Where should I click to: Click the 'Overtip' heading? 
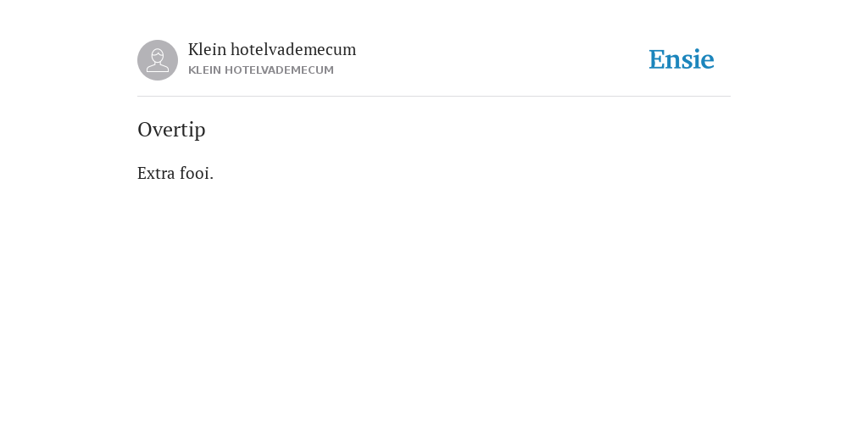(171, 130)
